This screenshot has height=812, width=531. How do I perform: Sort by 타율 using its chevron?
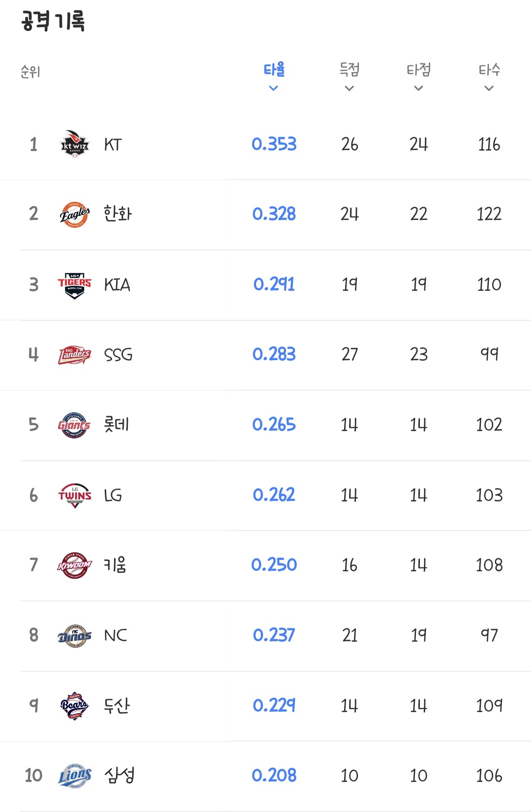pos(274,89)
